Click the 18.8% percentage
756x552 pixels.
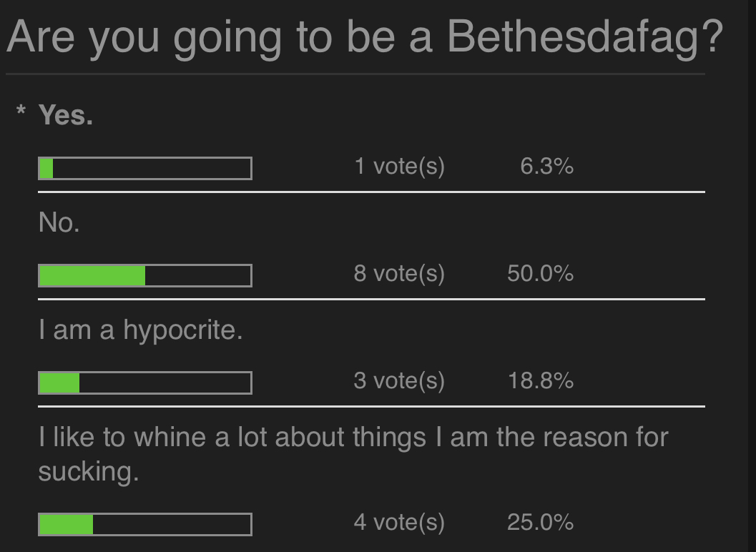tap(541, 381)
